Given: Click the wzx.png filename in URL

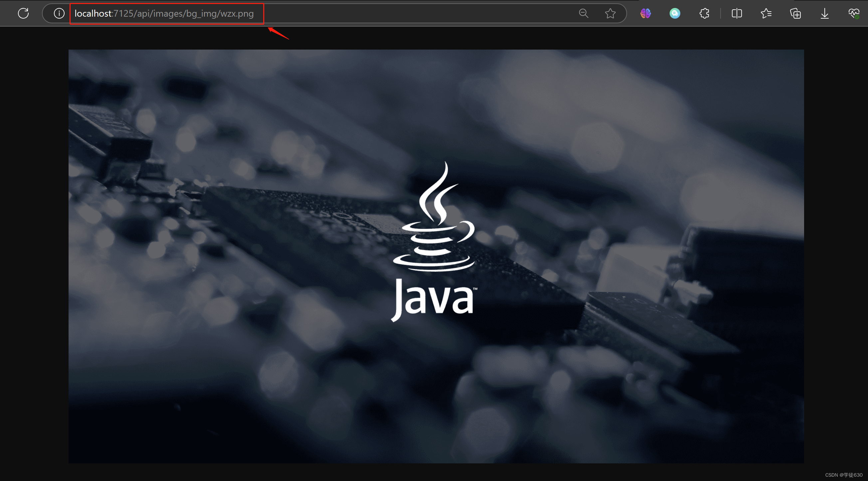Looking at the screenshot, I should pyautogui.click(x=237, y=14).
